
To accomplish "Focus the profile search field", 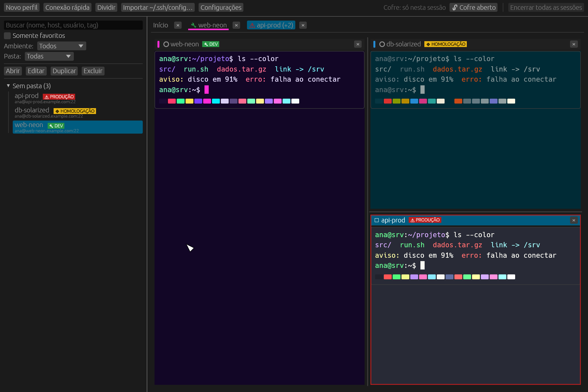I will click(x=73, y=25).
